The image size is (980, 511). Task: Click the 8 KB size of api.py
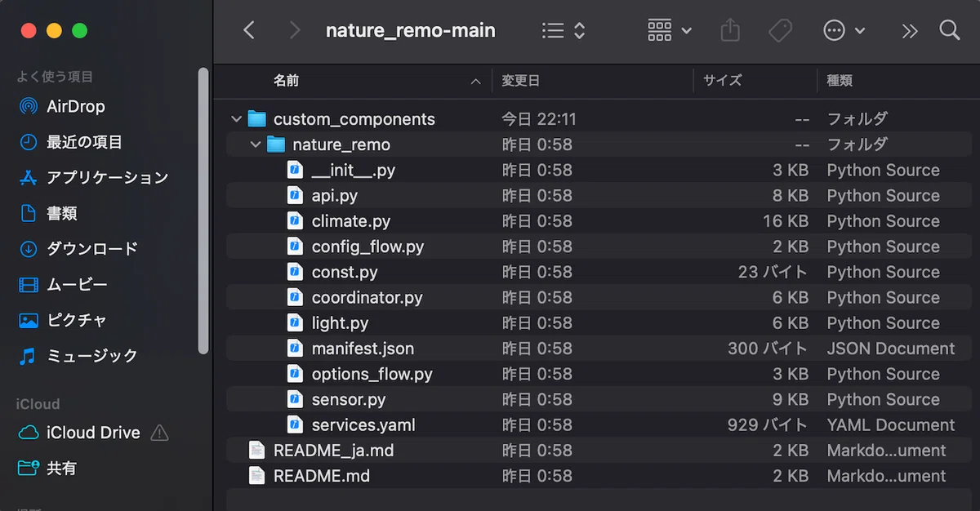[791, 195]
